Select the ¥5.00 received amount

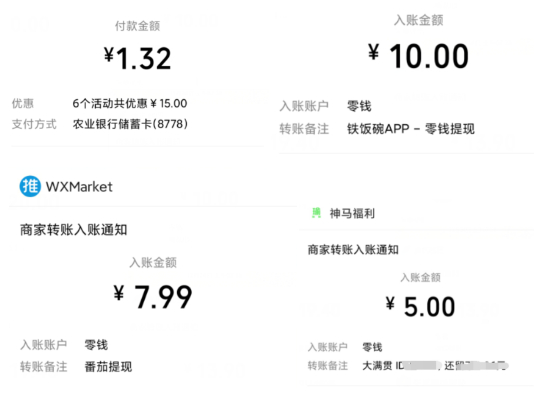coord(421,306)
